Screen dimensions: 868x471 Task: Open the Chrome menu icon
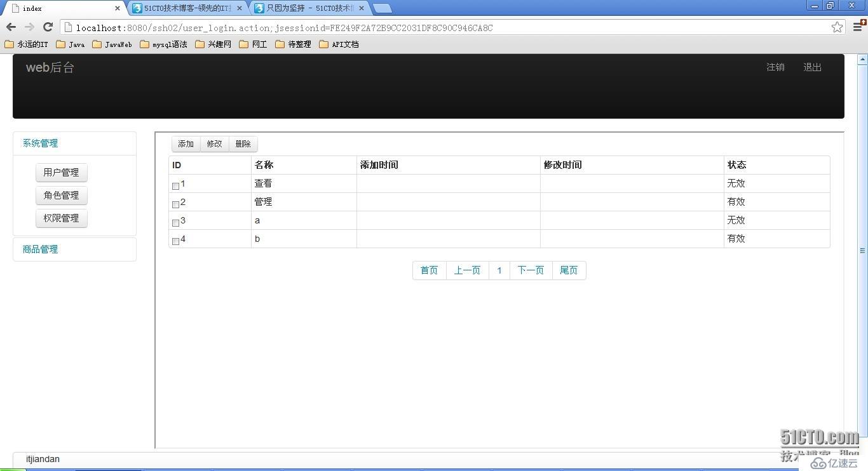[x=857, y=27]
